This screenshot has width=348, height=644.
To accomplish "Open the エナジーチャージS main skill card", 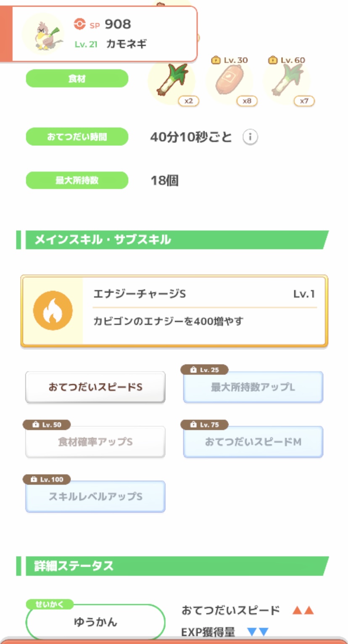I will pyautogui.click(x=204, y=311).
